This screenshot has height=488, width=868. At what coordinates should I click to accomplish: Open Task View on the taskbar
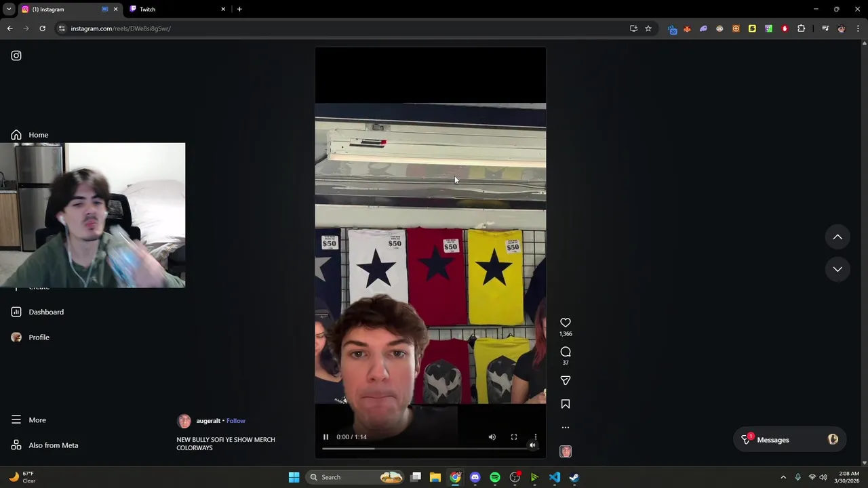pos(416,477)
